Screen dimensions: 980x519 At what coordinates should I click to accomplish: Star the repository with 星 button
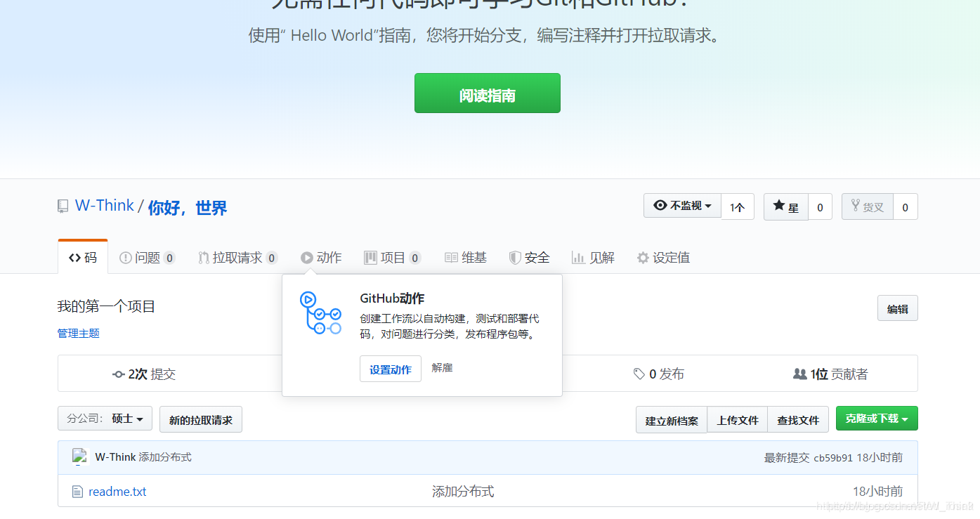pos(786,207)
